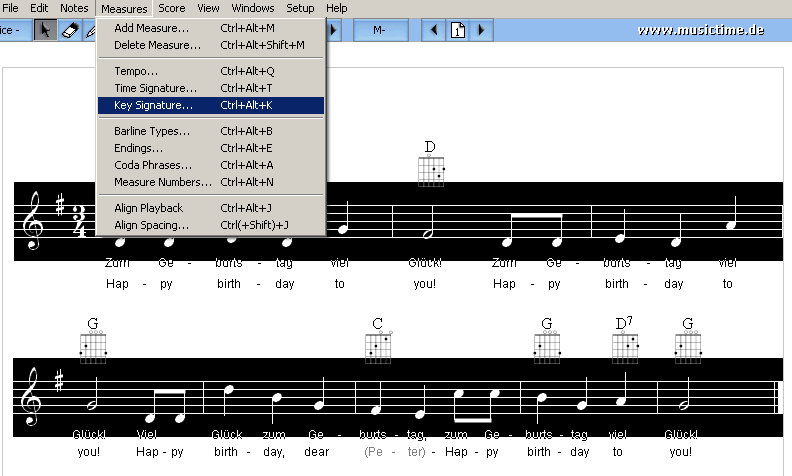Select Endings… in Measures menu

211,148
